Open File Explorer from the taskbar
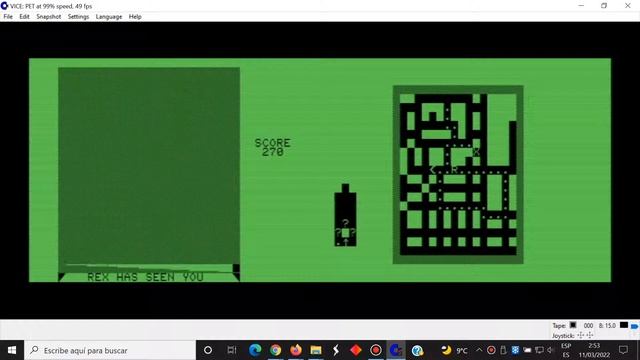 point(316,350)
